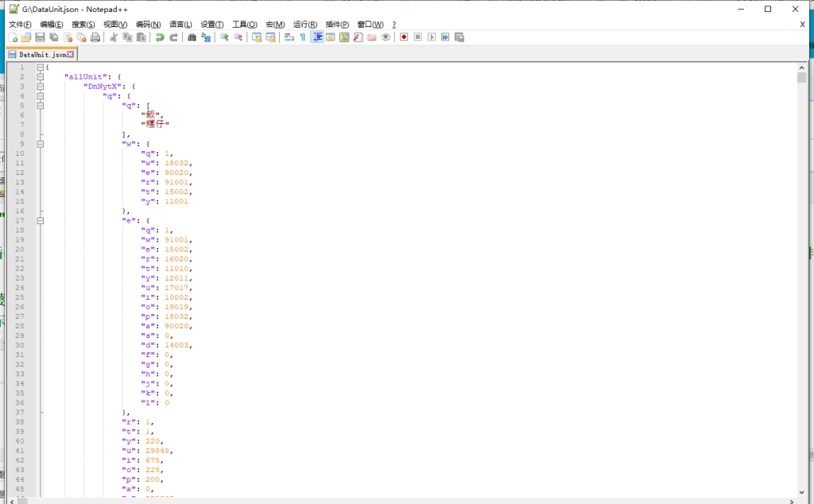Open the 文件(F) menu
This screenshot has height=504, width=814.
tap(20, 25)
